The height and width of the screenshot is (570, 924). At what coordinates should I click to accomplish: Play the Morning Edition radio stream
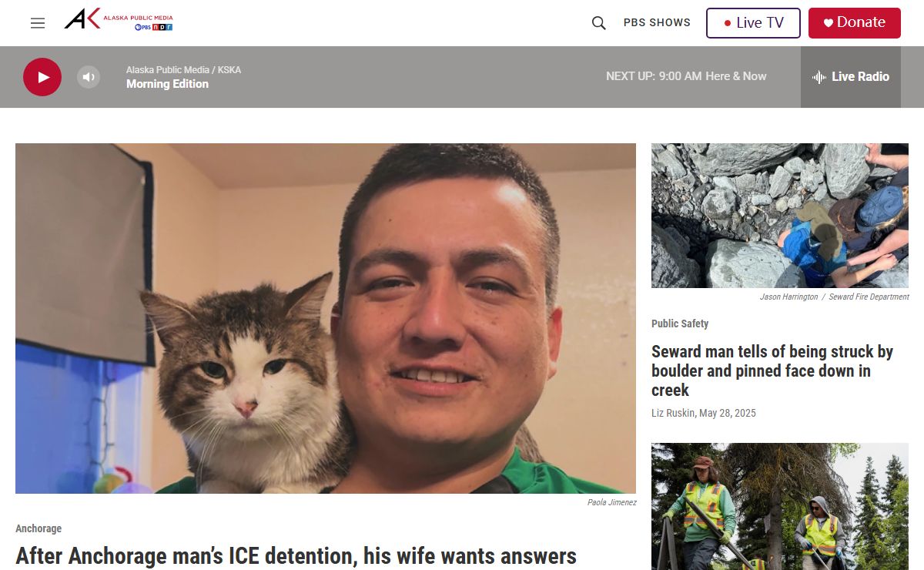pyautogui.click(x=42, y=77)
